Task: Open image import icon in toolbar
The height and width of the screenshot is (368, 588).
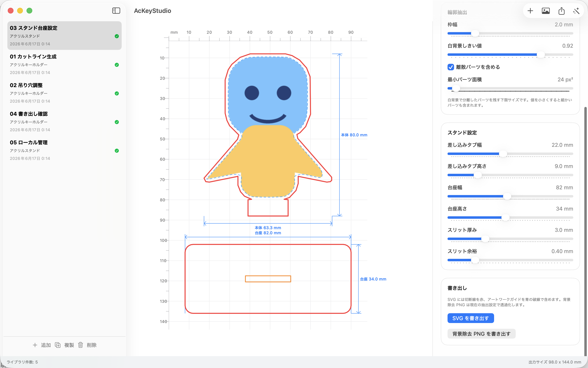Action: coord(546,11)
